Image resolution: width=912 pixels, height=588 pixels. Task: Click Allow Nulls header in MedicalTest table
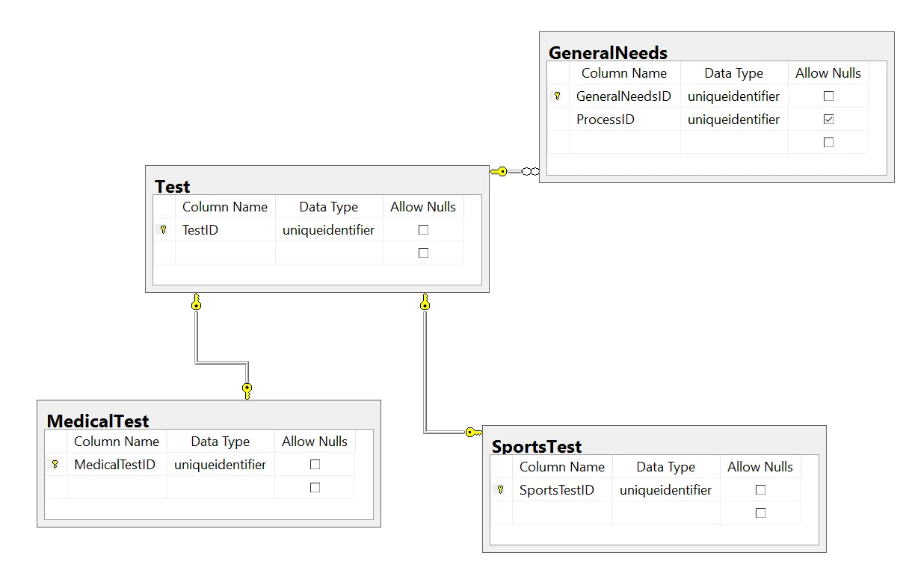[315, 442]
